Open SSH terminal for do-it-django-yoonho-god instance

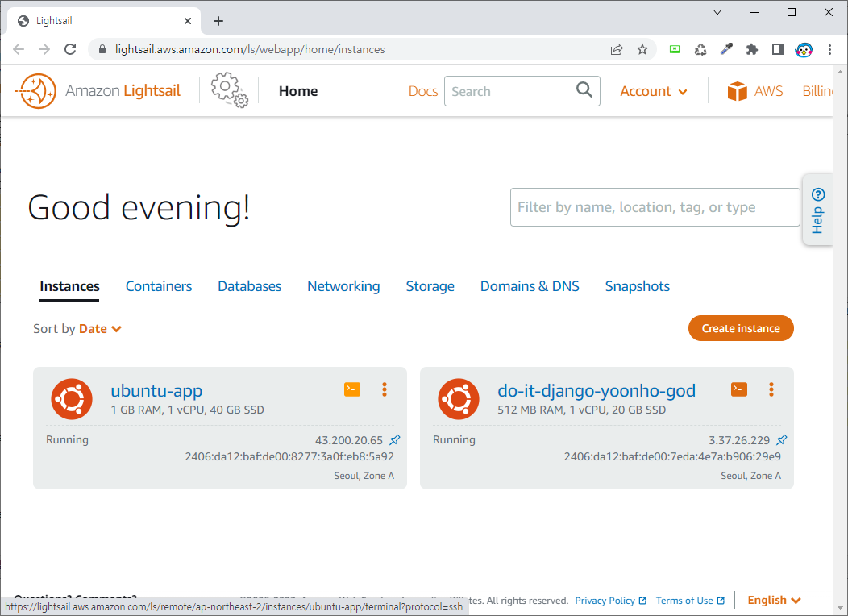coord(738,389)
